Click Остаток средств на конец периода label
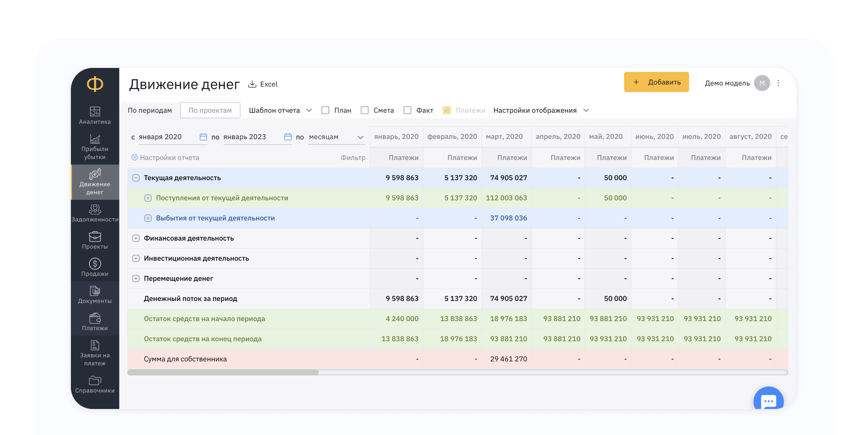 [203, 339]
